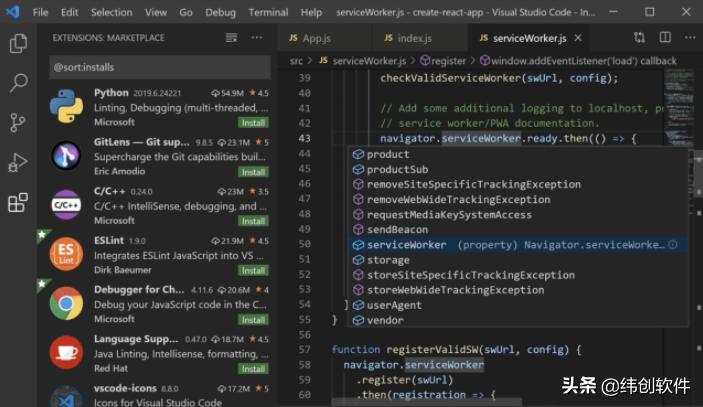The height and width of the screenshot is (407, 703).
Task: Open the Extensions panel more actions menu
Action: coord(257,38)
